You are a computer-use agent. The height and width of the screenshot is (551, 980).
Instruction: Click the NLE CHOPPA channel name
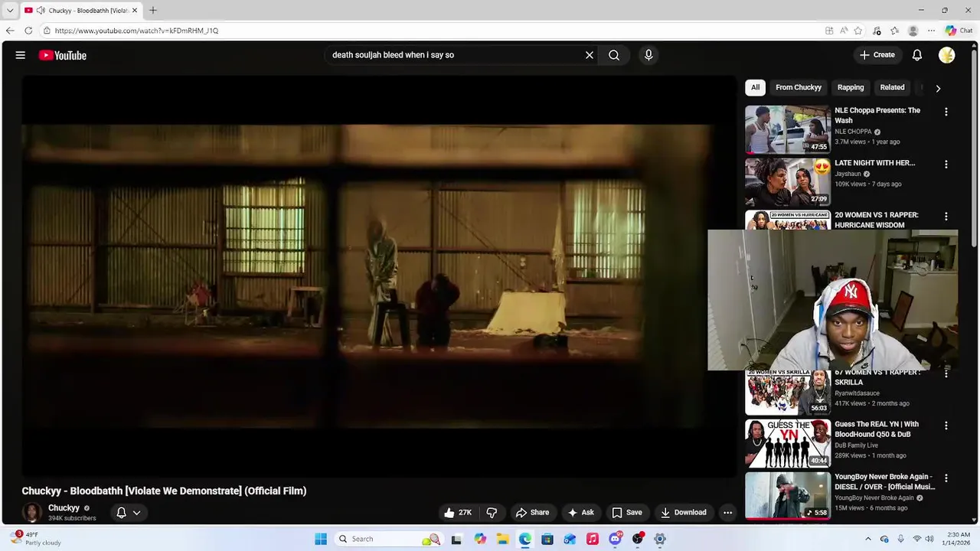[853, 132]
